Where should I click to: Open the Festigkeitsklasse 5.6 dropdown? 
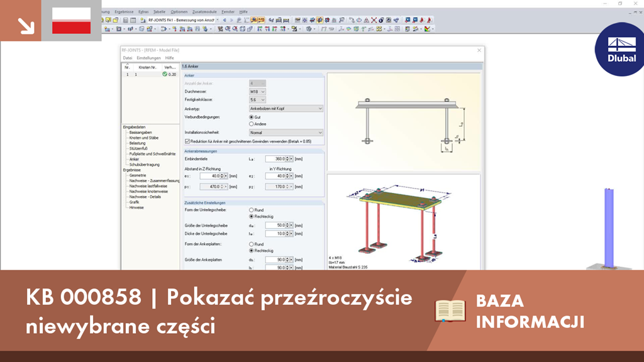click(x=257, y=100)
